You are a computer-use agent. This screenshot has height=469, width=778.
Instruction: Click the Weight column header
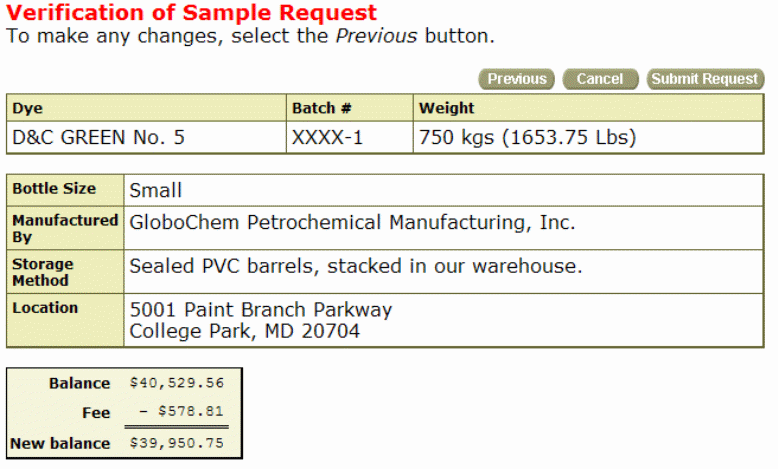(446, 108)
